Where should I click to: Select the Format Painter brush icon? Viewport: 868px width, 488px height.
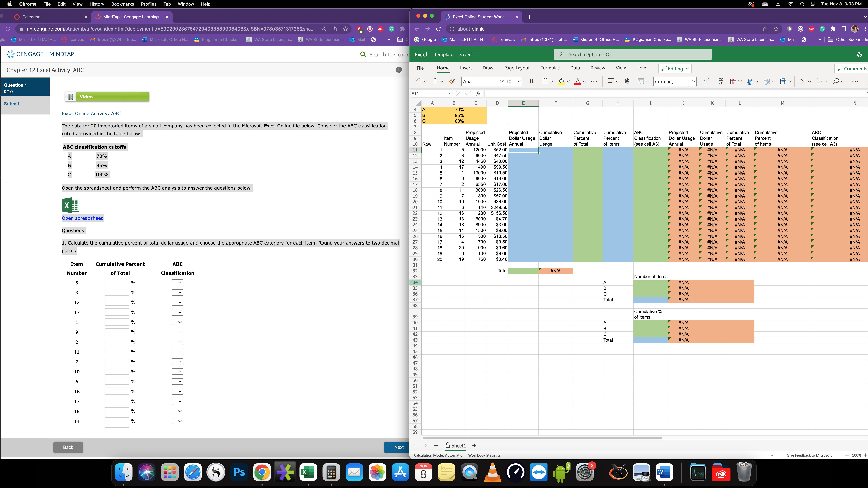[x=452, y=81]
